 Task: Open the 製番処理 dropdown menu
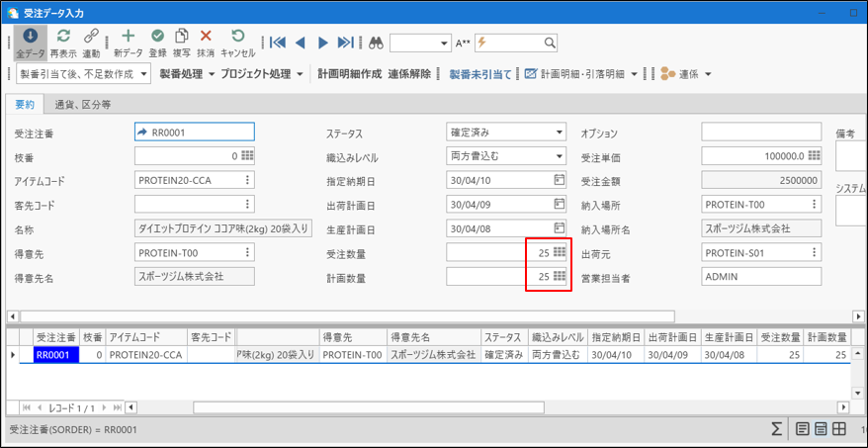211,74
